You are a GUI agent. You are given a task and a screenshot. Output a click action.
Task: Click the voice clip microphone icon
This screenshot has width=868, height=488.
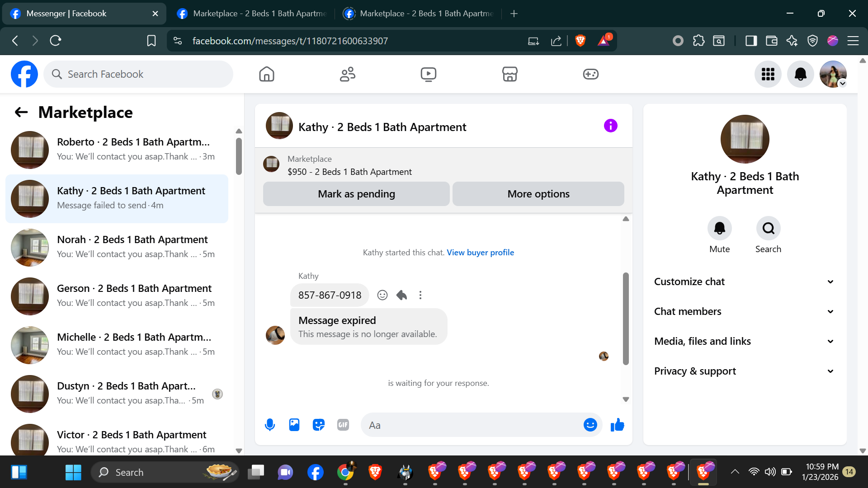point(270,425)
